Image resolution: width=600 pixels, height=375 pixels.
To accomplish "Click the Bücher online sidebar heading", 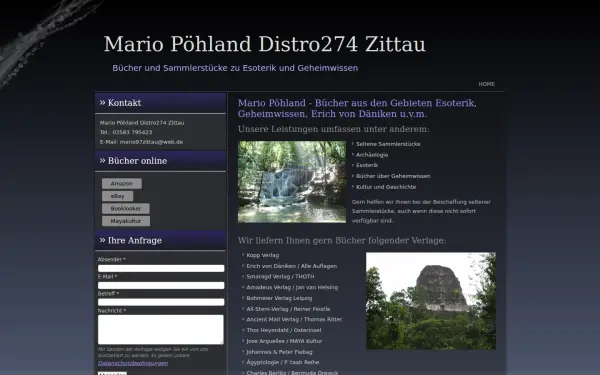I will 160,161.
